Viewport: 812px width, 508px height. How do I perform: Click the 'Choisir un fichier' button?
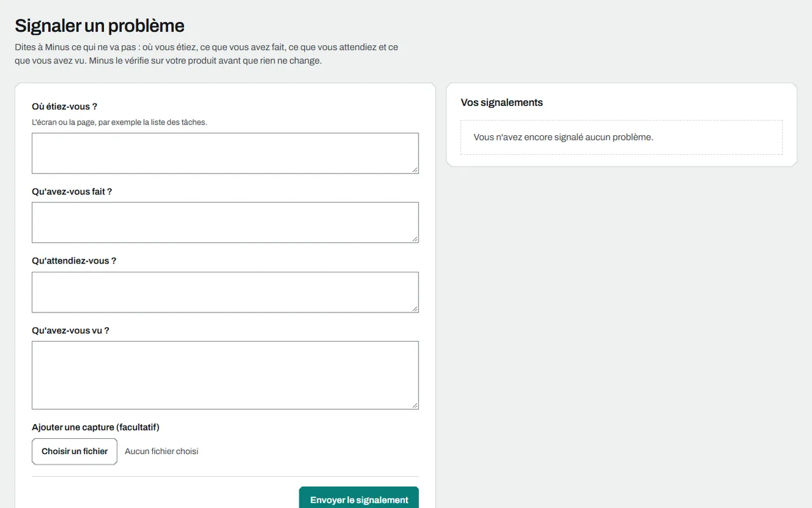point(75,451)
